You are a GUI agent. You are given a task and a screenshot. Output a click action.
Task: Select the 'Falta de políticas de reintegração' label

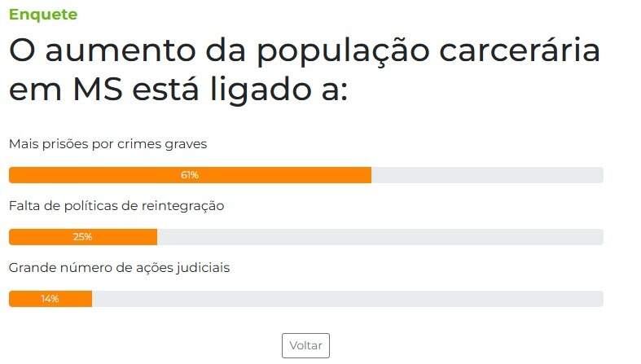116,206
